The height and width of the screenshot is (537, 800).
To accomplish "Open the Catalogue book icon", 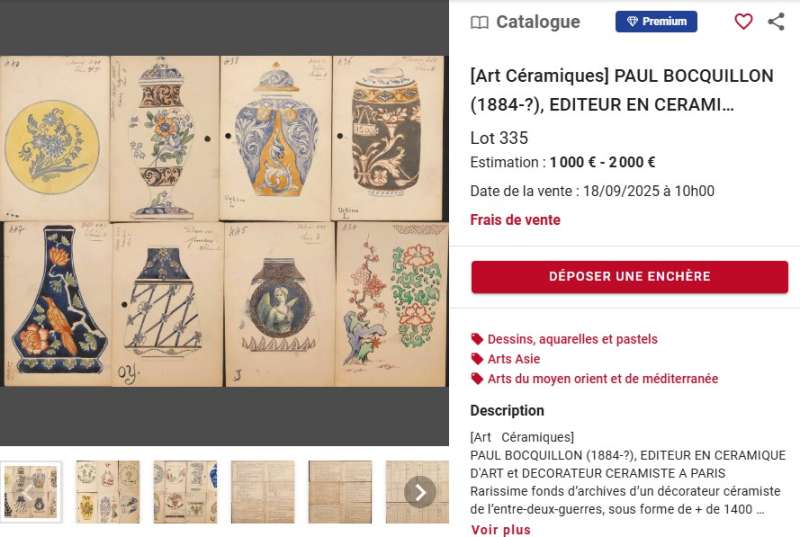I will tap(479, 22).
